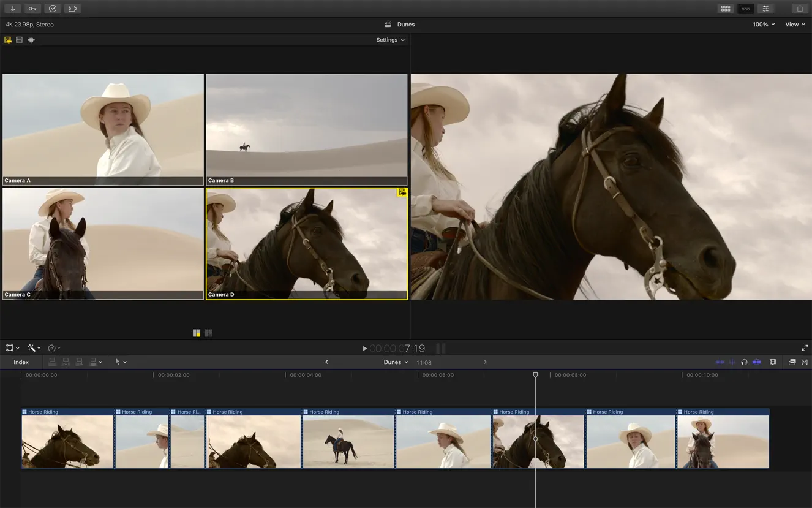Select the Camera B angle thumbnail
Screen dimensions: 812x508
[x=306, y=129]
